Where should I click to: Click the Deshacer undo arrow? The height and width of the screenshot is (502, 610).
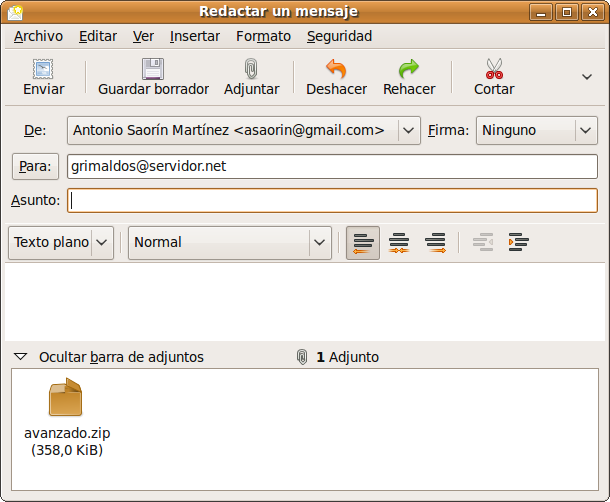[336, 70]
